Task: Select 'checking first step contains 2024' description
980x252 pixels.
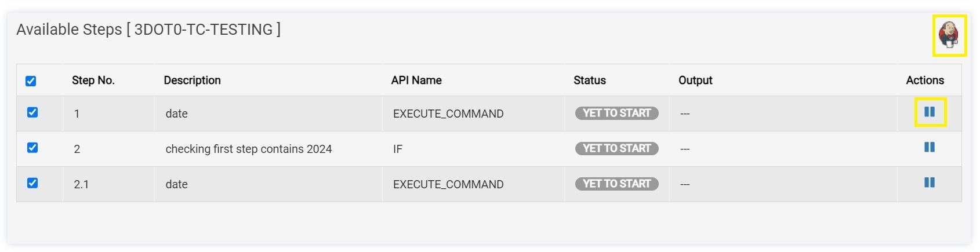Action: [x=248, y=149]
